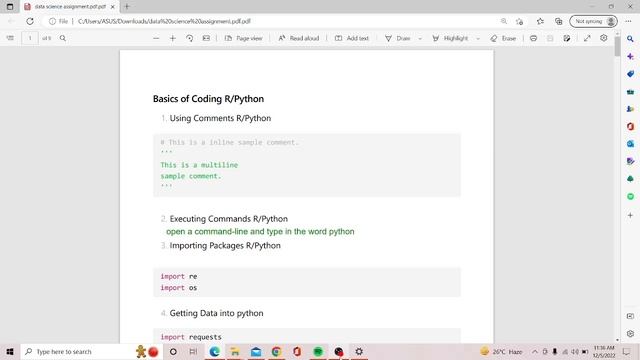Print the PDF document
Image resolution: width=640 pixels, height=360 pixels.
(533, 38)
